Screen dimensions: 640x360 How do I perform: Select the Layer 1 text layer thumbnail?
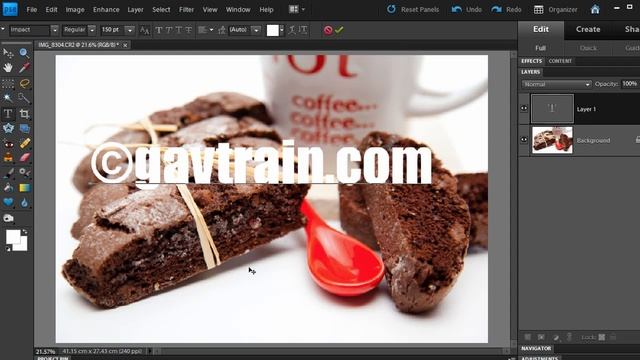(552, 109)
